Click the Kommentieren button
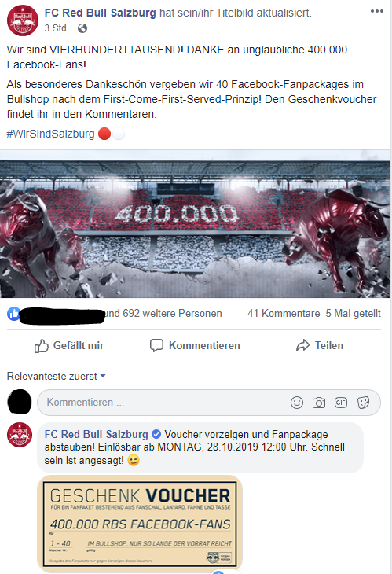Image resolution: width=392 pixels, height=574 pixels. [195, 345]
